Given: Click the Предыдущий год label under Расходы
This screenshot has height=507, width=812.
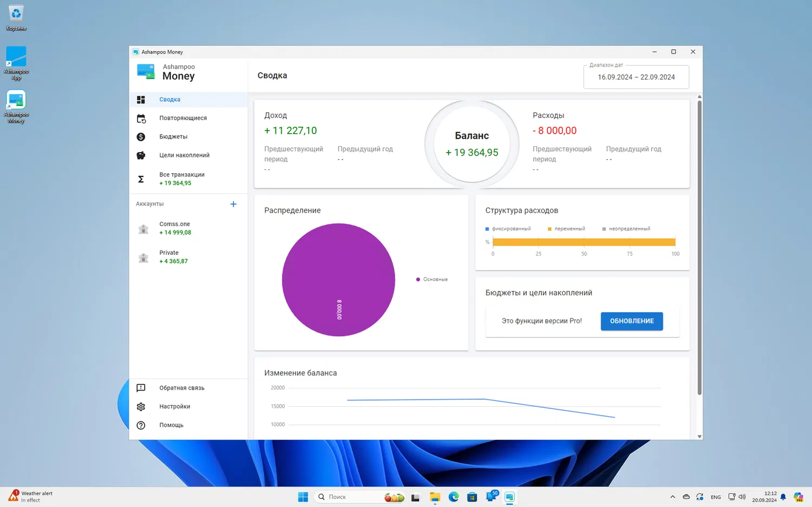Looking at the screenshot, I should (634, 149).
